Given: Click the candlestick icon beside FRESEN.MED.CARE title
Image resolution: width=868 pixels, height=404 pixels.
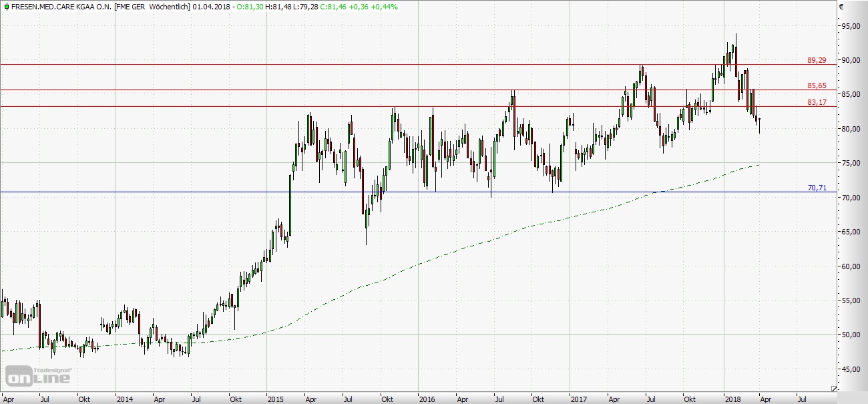Looking at the screenshot, I should click(x=6, y=6).
